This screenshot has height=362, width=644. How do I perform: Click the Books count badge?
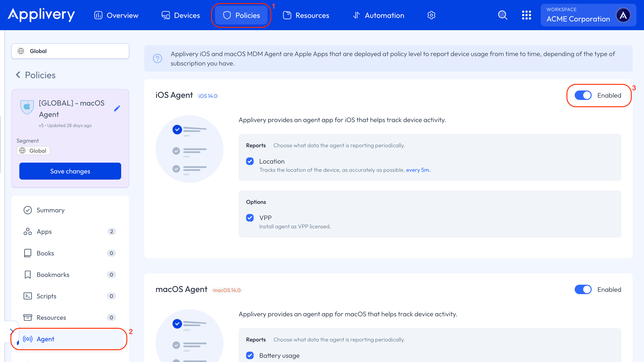(111, 253)
